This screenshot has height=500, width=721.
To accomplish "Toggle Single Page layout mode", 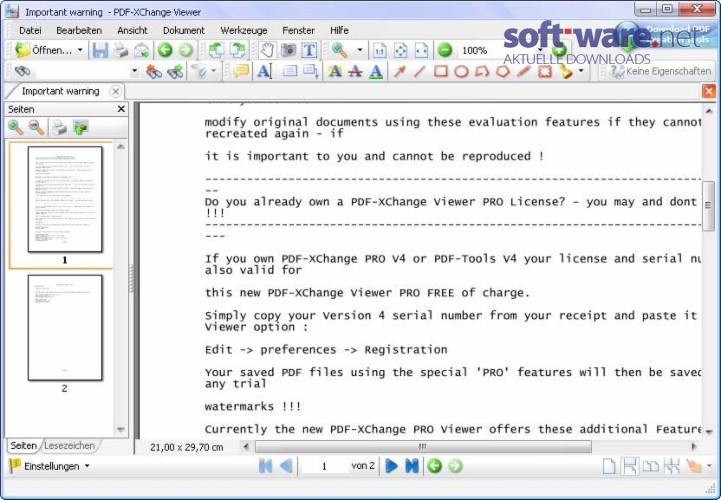I will 609,466.
